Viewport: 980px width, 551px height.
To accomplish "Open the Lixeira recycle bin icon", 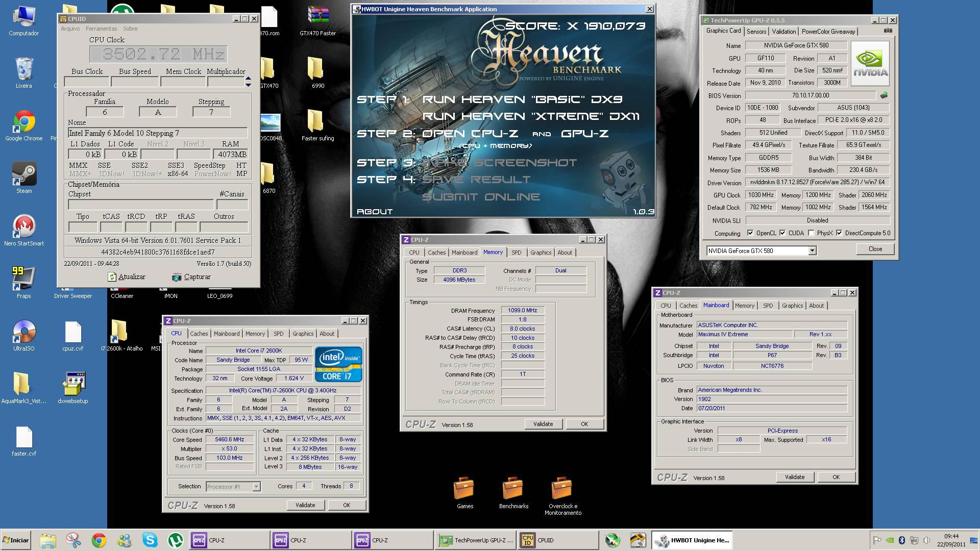I will 23,72.
